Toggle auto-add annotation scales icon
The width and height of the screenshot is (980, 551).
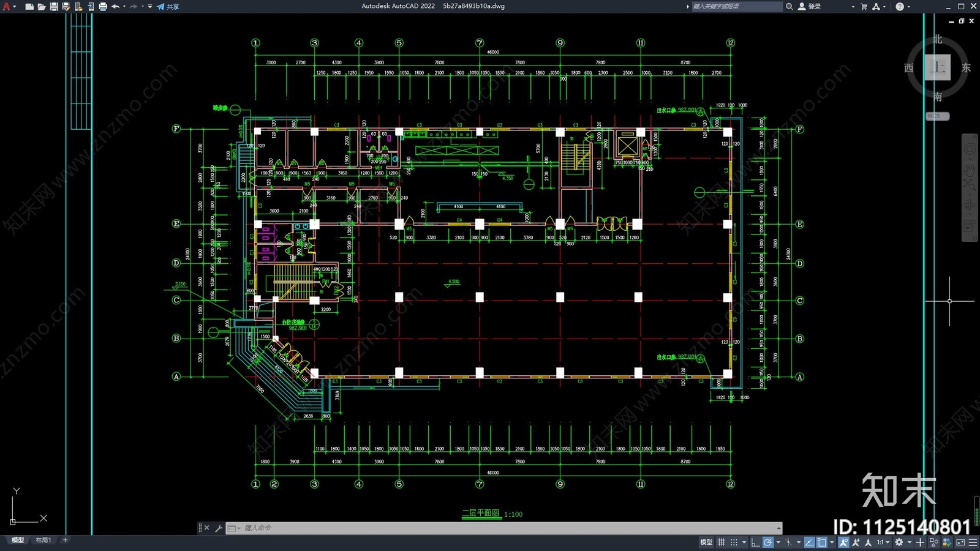pyautogui.click(x=856, y=542)
